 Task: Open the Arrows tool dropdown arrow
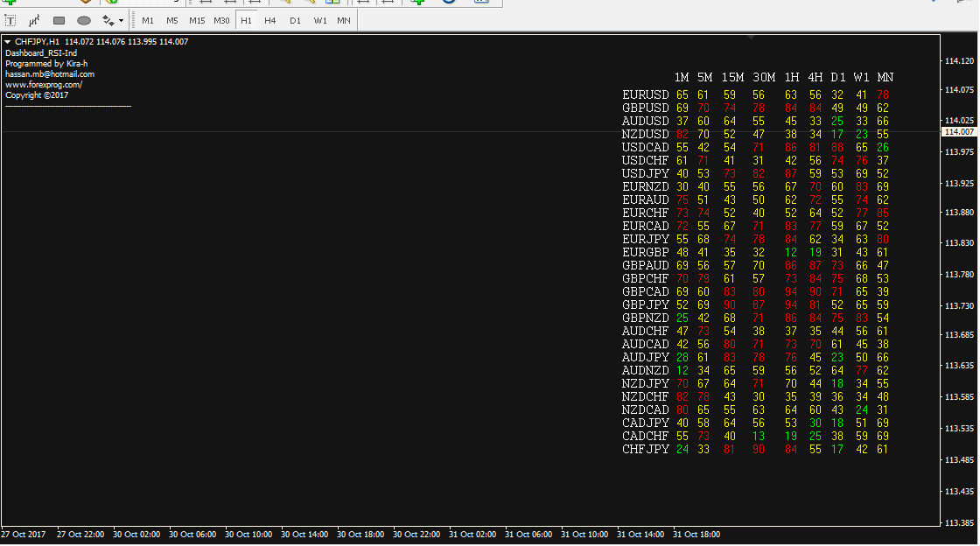click(121, 20)
